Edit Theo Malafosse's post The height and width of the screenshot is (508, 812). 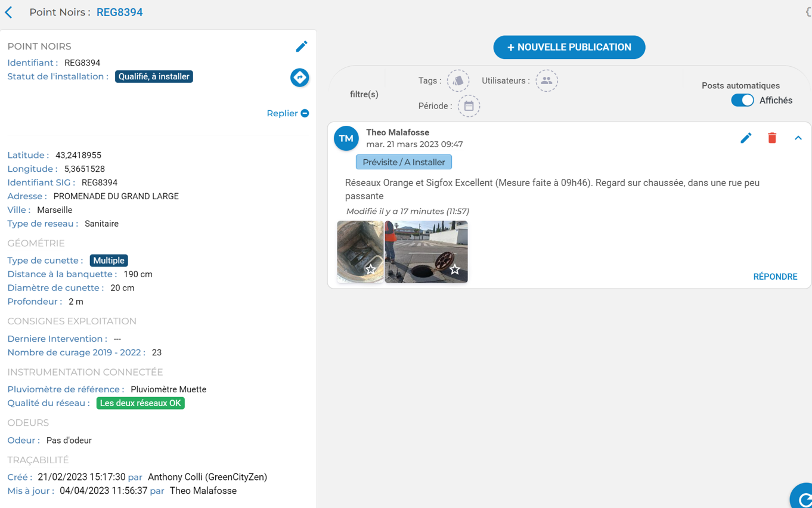coord(746,138)
